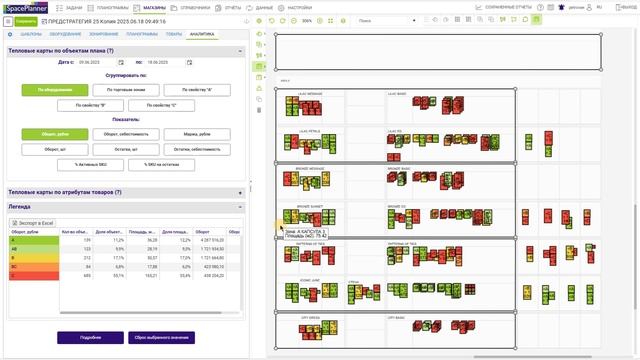This screenshot has width=640, height=360.
Task: Open the highlighted green dropdown icon on the vertical toolbar
Action: click(x=260, y=66)
